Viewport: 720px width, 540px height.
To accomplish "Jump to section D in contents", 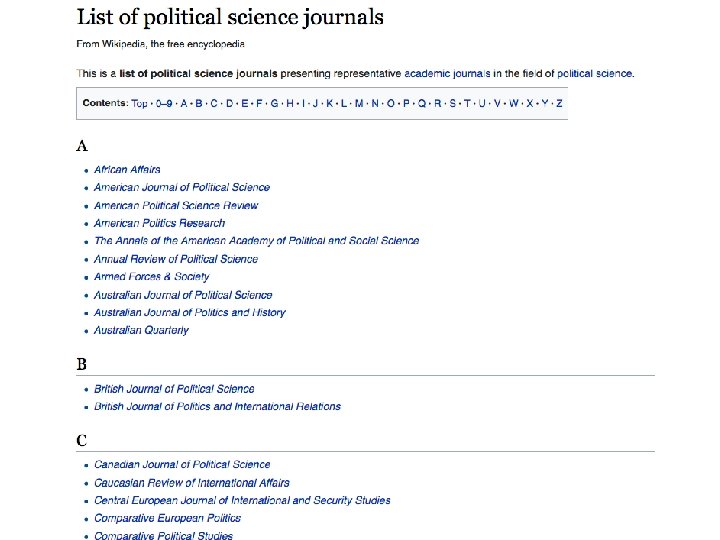I will [229, 103].
